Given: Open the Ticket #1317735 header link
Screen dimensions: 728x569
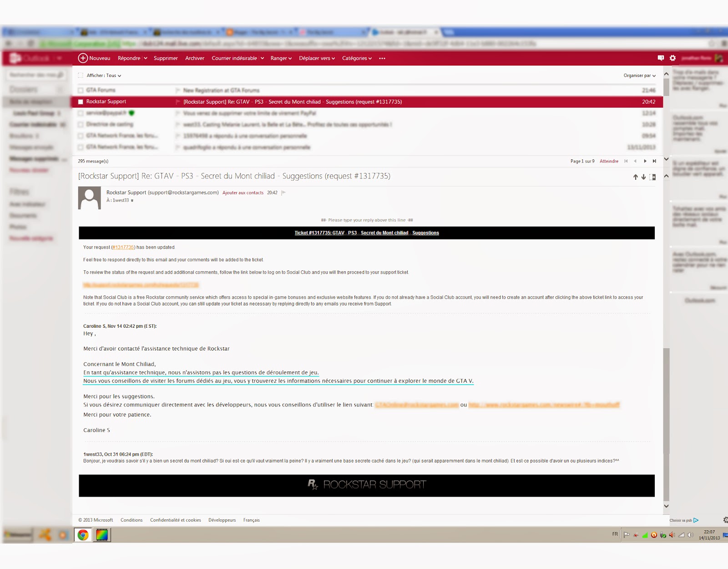Looking at the screenshot, I should click(367, 233).
